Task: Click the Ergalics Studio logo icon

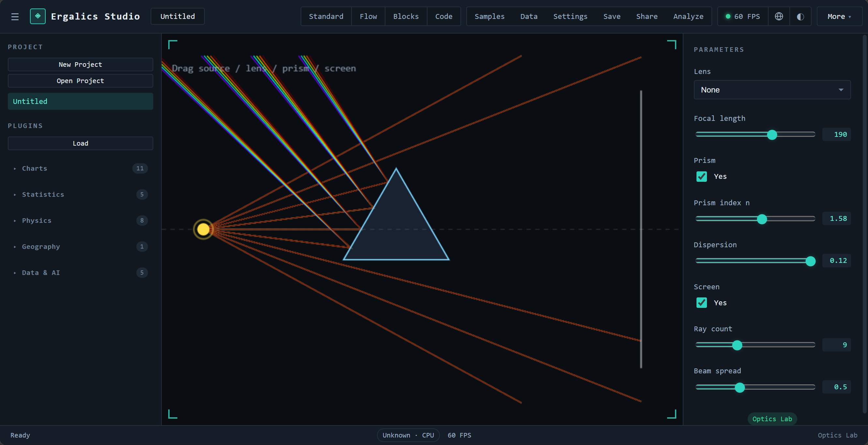Action: point(38,16)
